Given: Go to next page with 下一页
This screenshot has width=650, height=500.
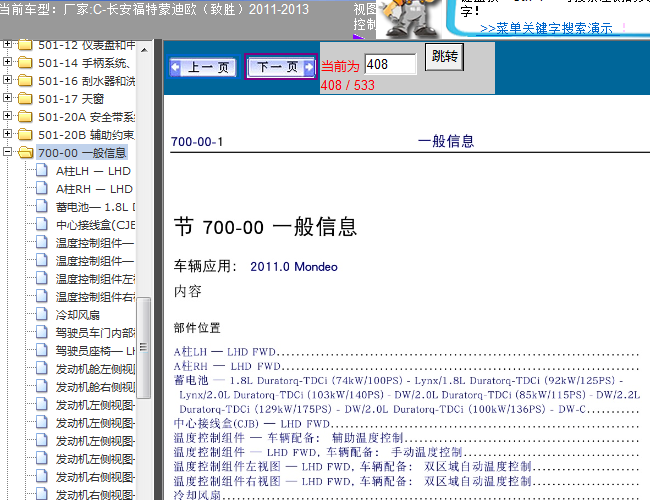Looking at the screenshot, I should click(281, 66).
